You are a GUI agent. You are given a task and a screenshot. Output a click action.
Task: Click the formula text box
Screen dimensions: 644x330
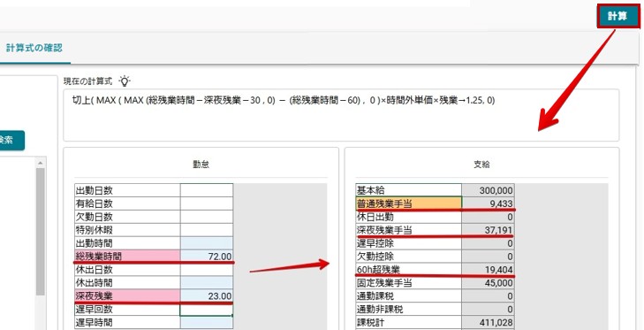(341, 115)
